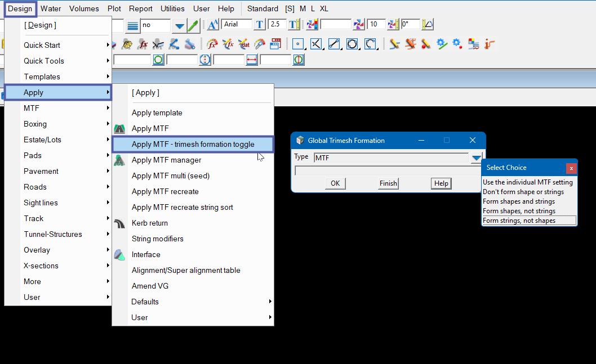Click the green pencil colour icon

pos(193,25)
